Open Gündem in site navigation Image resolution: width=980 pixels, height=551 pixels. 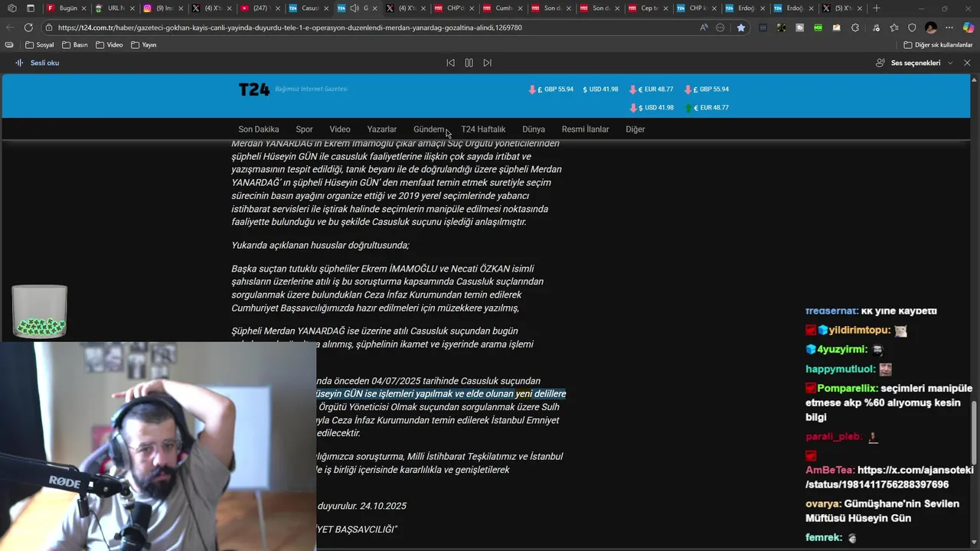[429, 129]
